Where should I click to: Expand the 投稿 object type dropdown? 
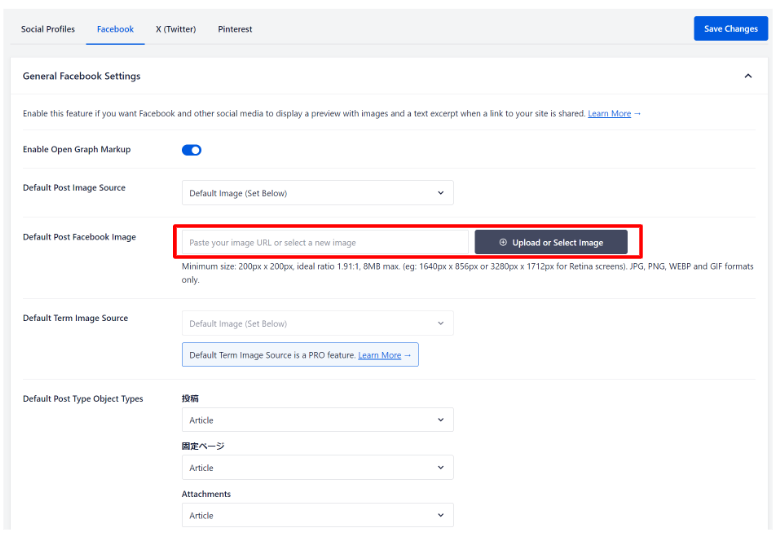pyautogui.click(x=317, y=420)
